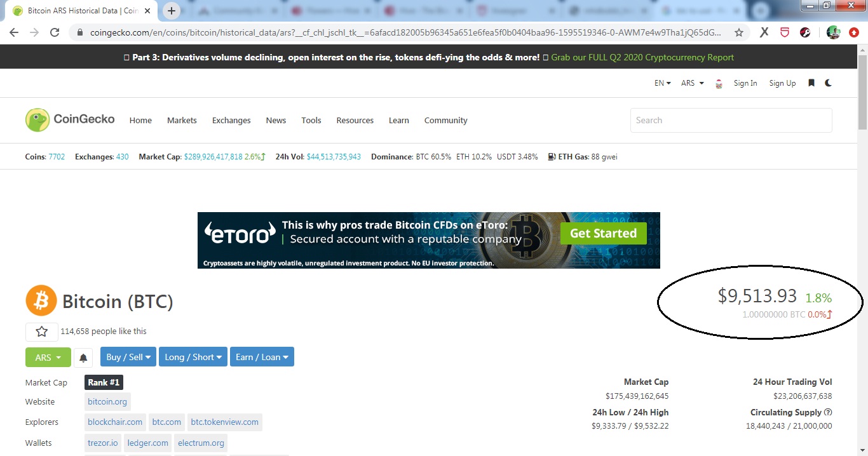
Task: Open the Learn menu item
Action: pyautogui.click(x=399, y=120)
